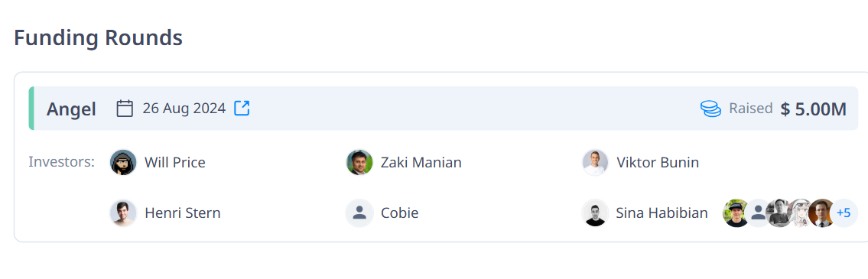
Task: Open the external link icon beside the date
Action: click(x=242, y=108)
